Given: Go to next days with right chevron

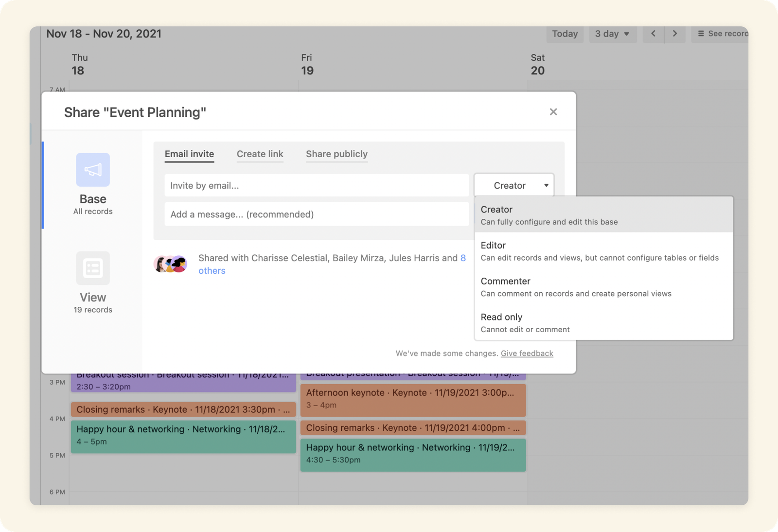Looking at the screenshot, I should coord(675,34).
